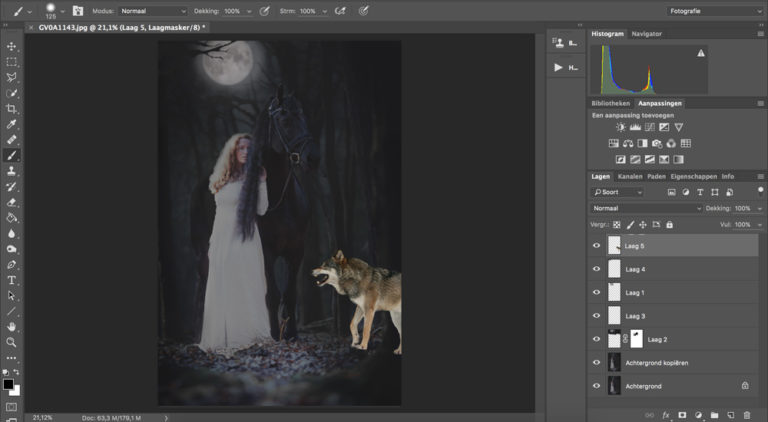Click the delete layer trash icon
The height and width of the screenshot is (422, 768).
(x=746, y=414)
